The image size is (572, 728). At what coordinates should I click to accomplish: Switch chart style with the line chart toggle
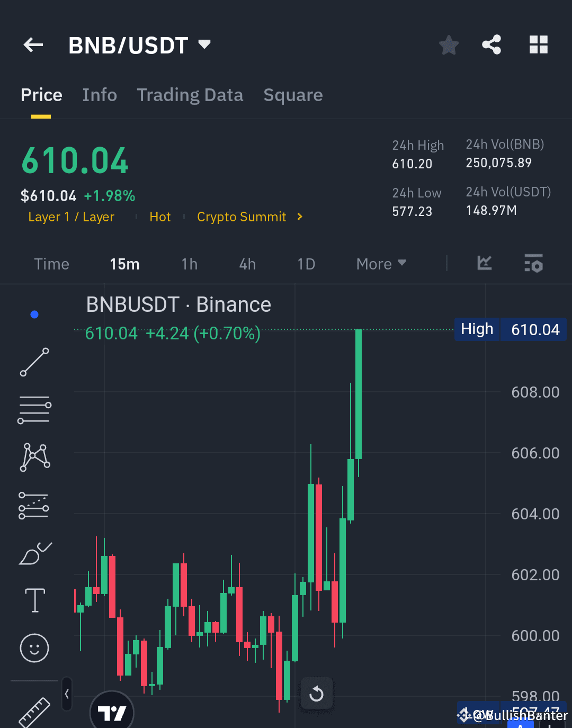484,264
